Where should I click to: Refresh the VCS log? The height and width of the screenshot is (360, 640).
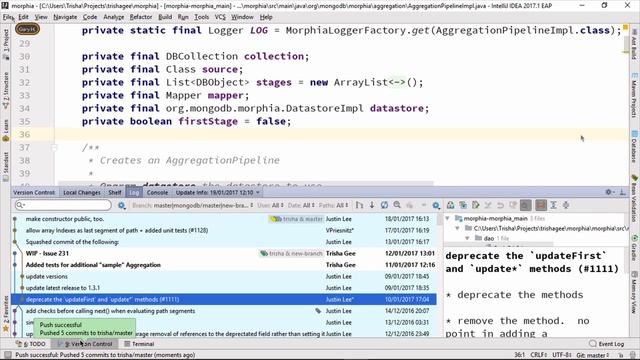coord(384,205)
